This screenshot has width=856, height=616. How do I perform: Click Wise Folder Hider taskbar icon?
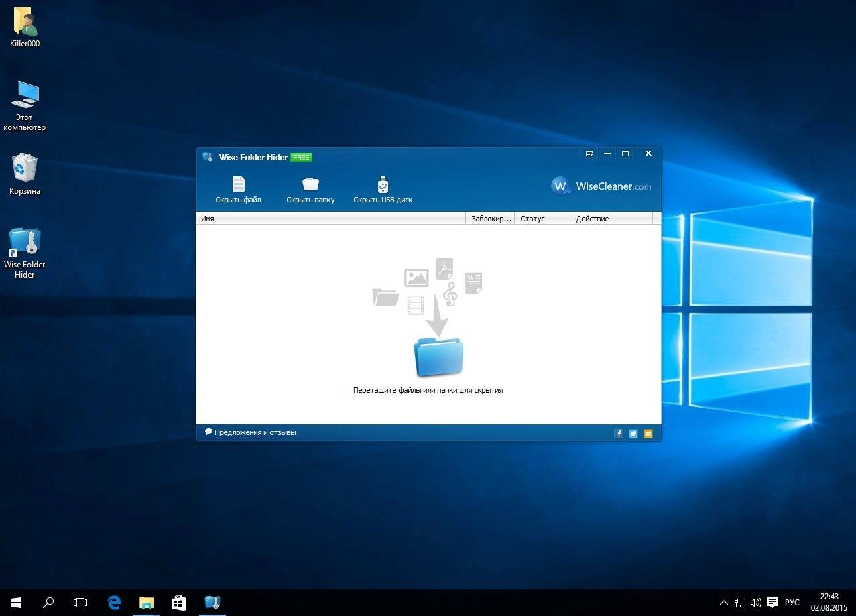(x=212, y=603)
